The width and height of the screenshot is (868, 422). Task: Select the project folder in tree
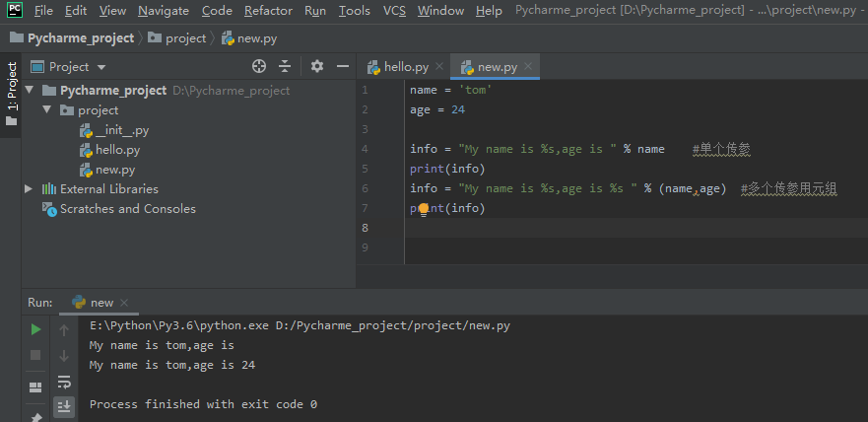[89, 110]
